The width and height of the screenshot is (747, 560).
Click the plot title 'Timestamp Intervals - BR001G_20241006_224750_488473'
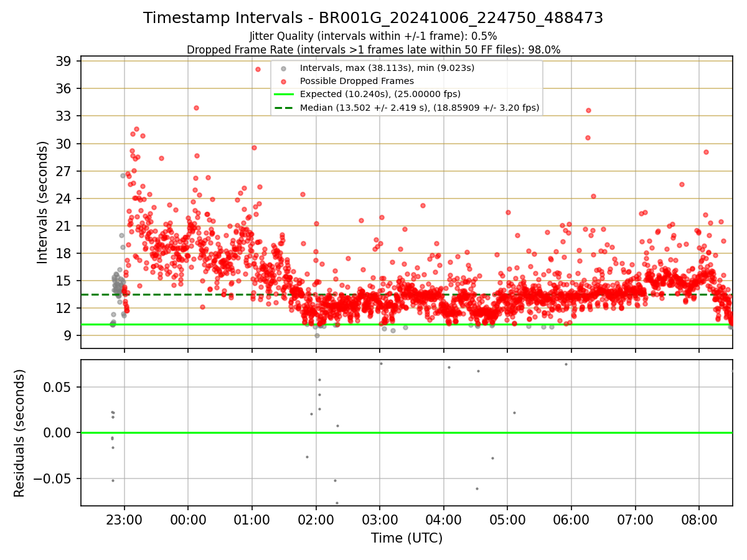tap(373, 18)
